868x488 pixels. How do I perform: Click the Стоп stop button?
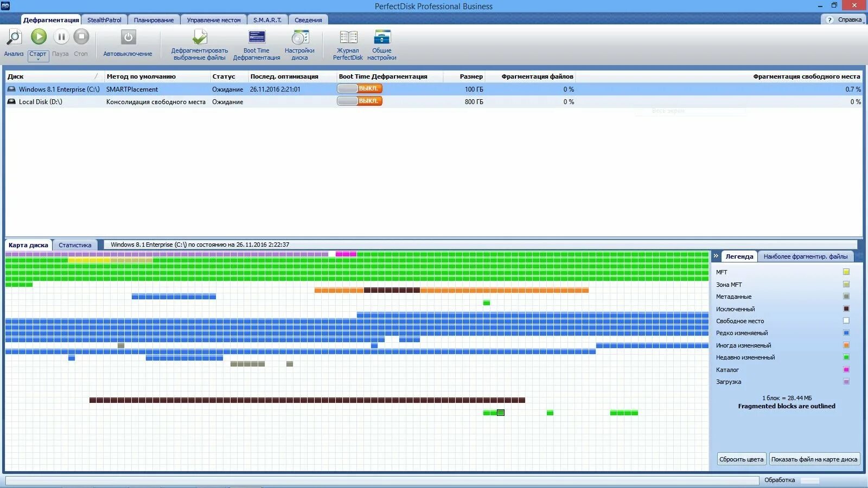[81, 37]
